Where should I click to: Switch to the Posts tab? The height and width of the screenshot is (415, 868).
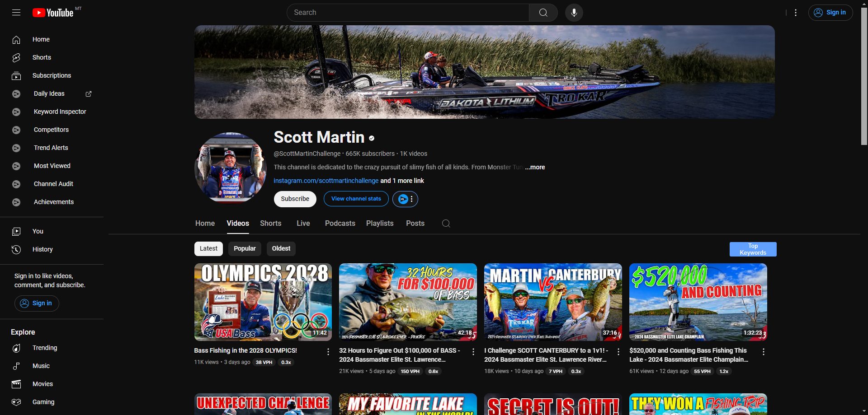[415, 224]
